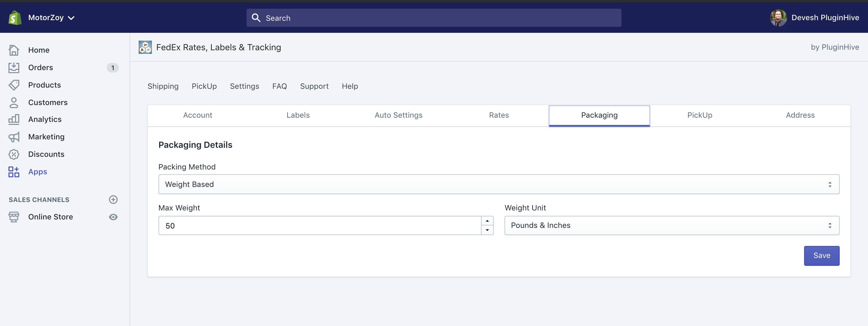
Task: Focus the top Search field
Action: pyautogui.click(x=434, y=18)
